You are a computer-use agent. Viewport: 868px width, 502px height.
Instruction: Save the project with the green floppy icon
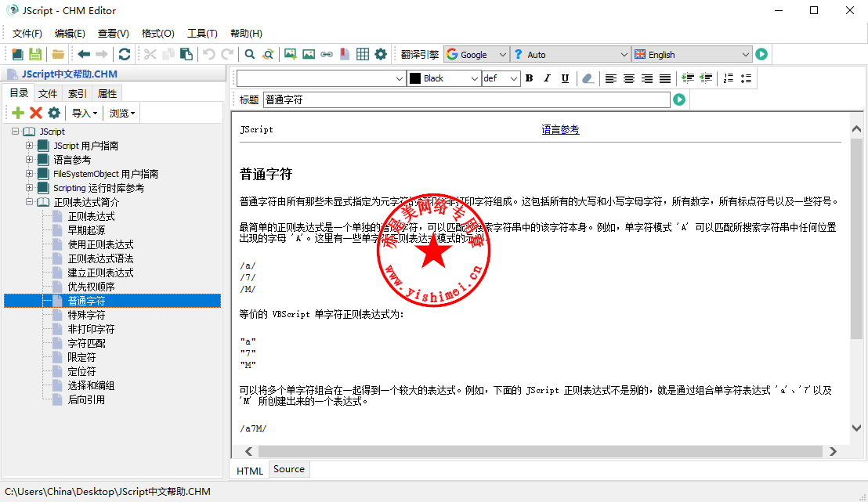click(x=35, y=54)
